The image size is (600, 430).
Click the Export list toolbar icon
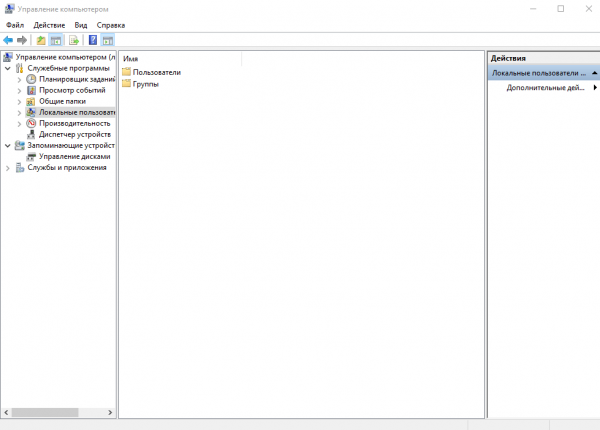[74, 40]
